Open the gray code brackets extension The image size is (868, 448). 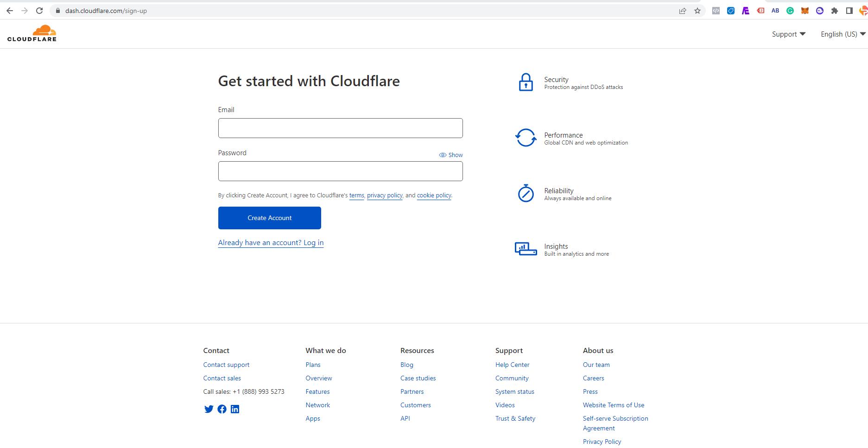[716, 11]
